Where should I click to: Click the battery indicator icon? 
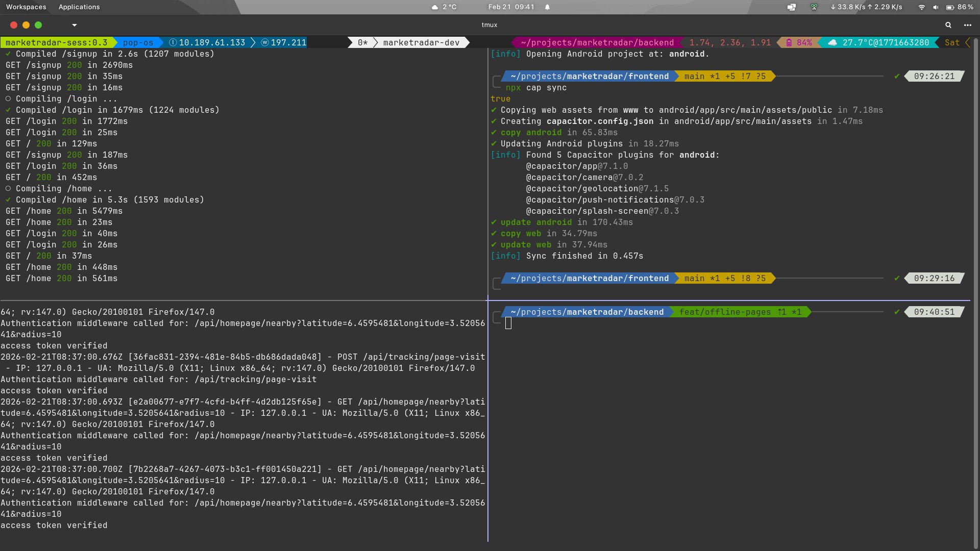coord(950,7)
